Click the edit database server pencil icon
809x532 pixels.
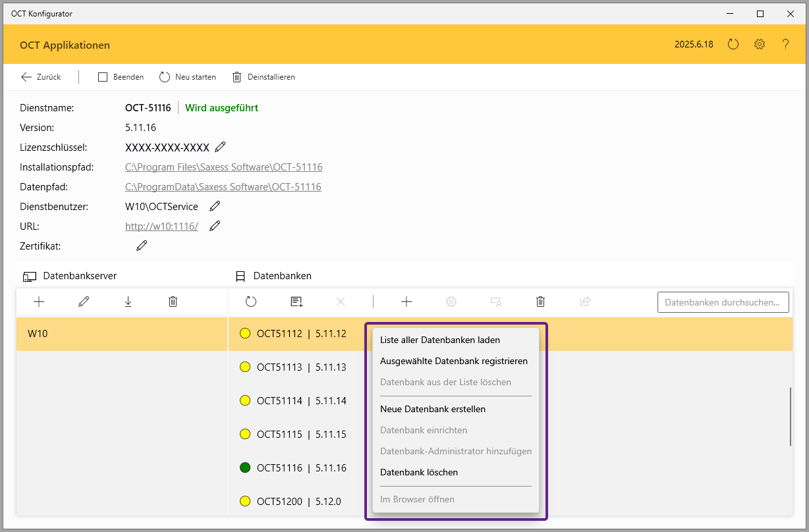click(84, 302)
